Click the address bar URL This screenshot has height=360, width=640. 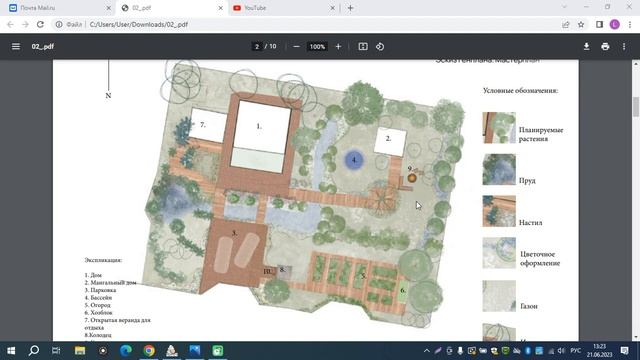click(x=138, y=24)
